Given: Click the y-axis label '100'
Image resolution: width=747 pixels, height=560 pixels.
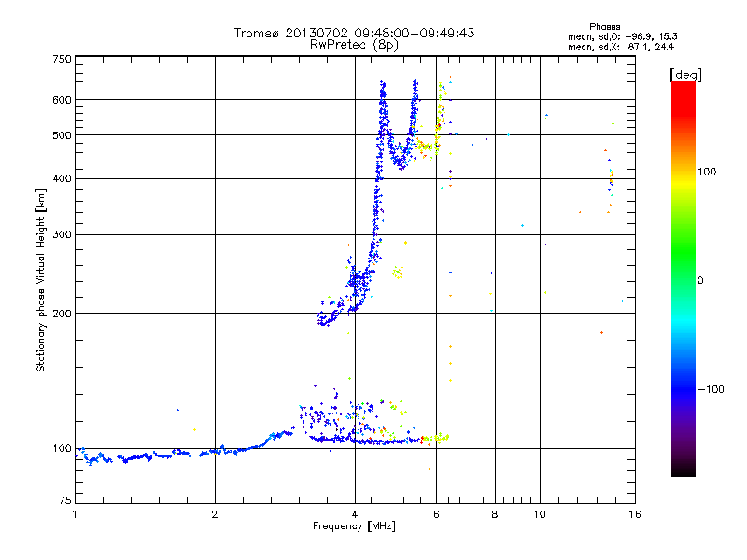Looking at the screenshot, I should point(62,449).
